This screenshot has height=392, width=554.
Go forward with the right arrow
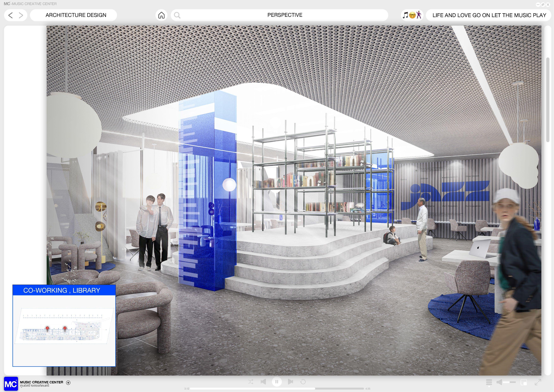pos(21,15)
